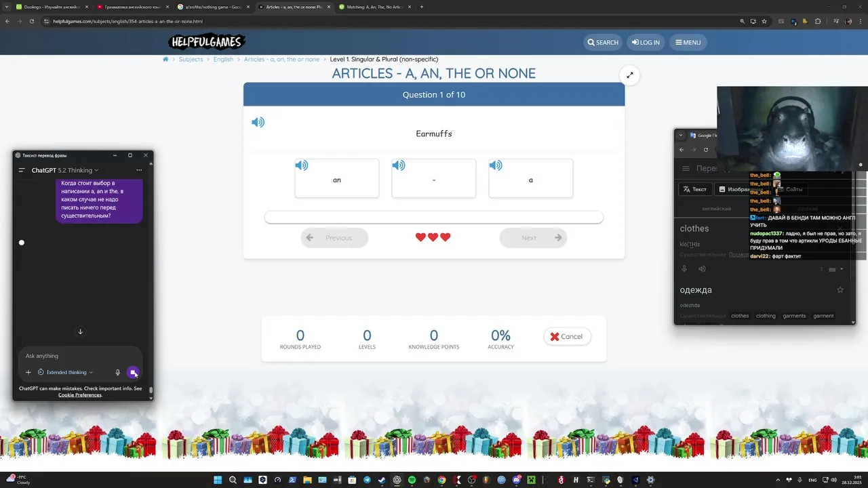Switch to the Грамматика английского tab

coord(132,7)
